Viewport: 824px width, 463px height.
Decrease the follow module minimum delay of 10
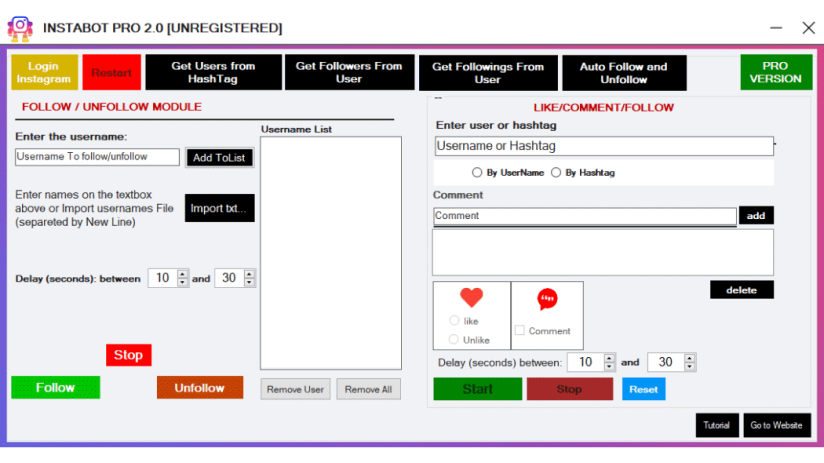click(x=182, y=282)
